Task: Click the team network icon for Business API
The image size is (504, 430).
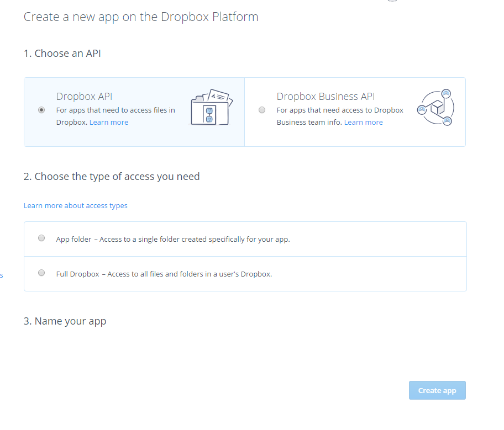Action: click(435, 108)
